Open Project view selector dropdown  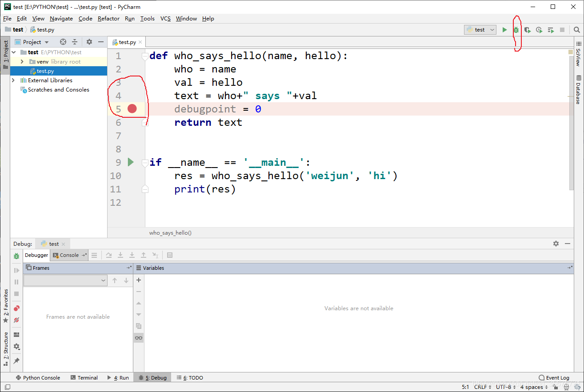[32, 42]
